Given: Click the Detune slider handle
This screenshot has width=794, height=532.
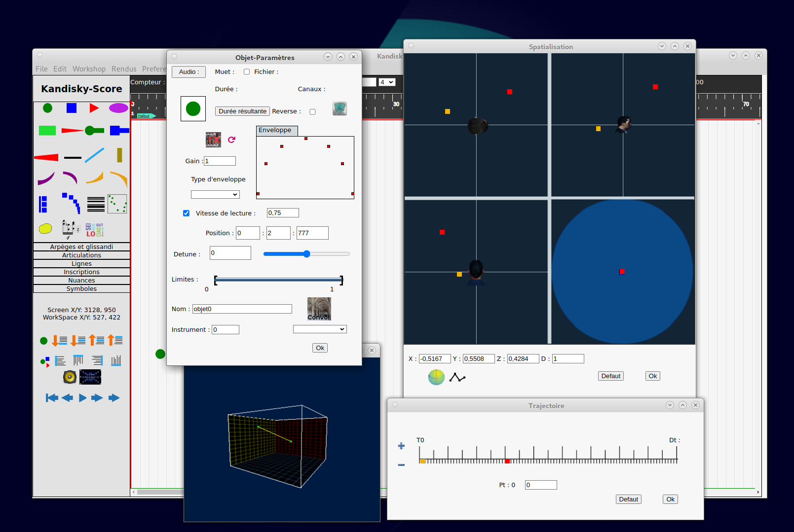Looking at the screenshot, I should pyautogui.click(x=306, y=254).
